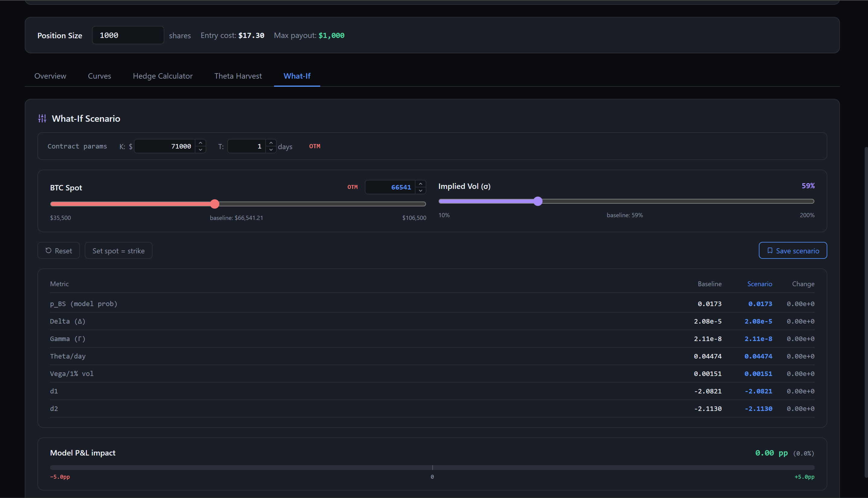Click the Implied Vol slider handle

[538, 202]
